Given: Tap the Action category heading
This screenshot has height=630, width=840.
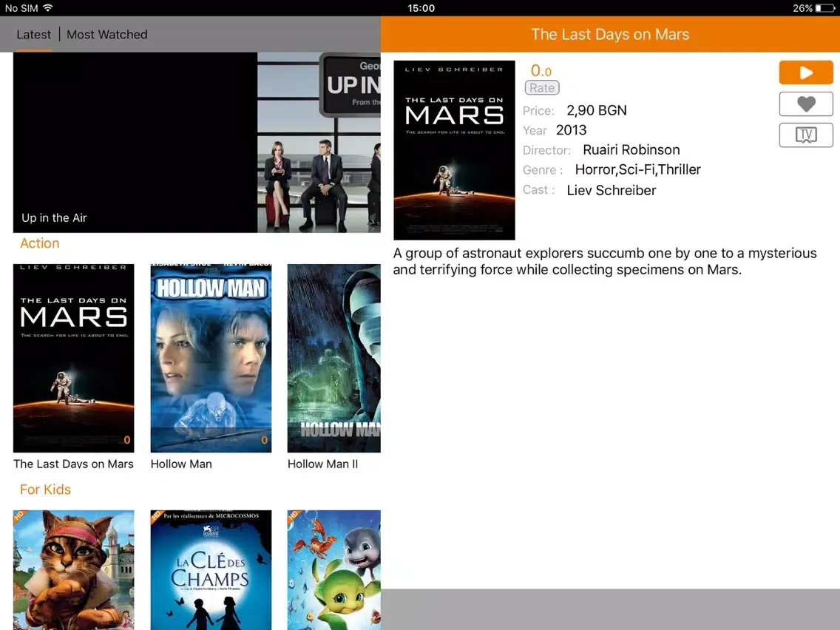Looking at the screenshot, I should 40,243.
